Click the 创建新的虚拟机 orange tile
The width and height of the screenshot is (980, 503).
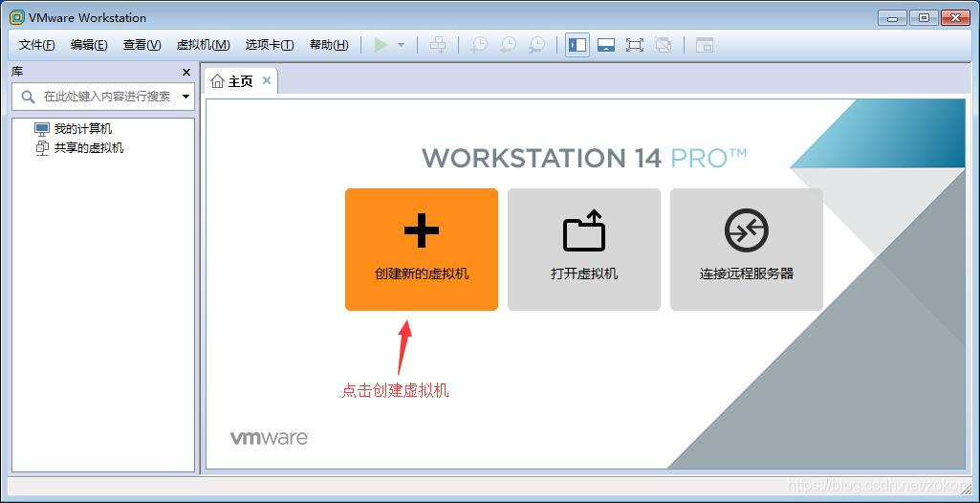[x=422, y=250]
